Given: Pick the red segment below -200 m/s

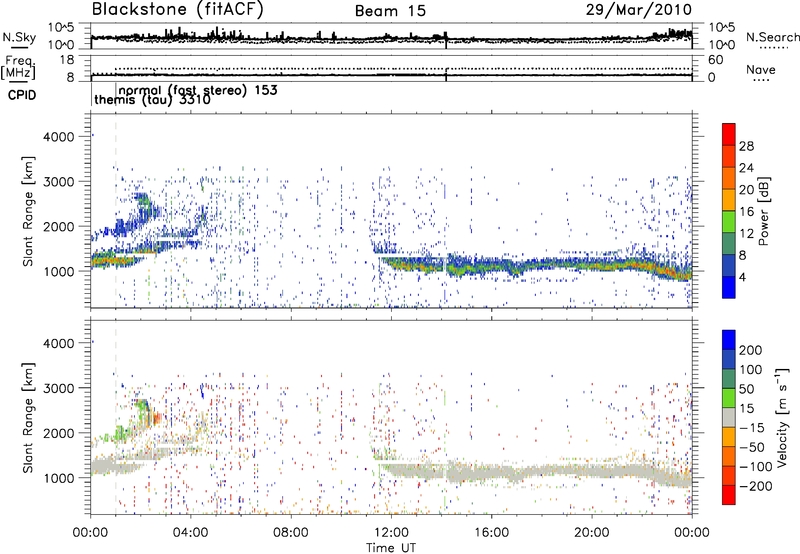Looking at the screenshot, I should 729,495.
